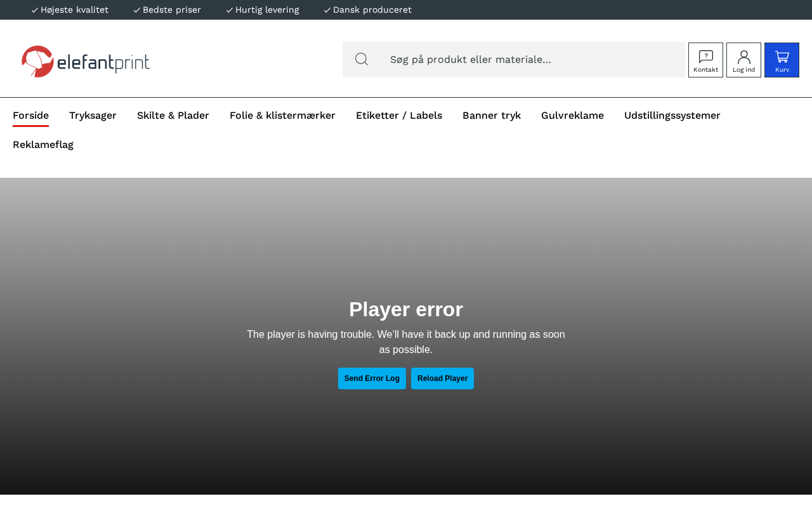This screenshot has width=812, height=508.
Task: Navigate to Etiketter / Labels
Action: point(399,116)
